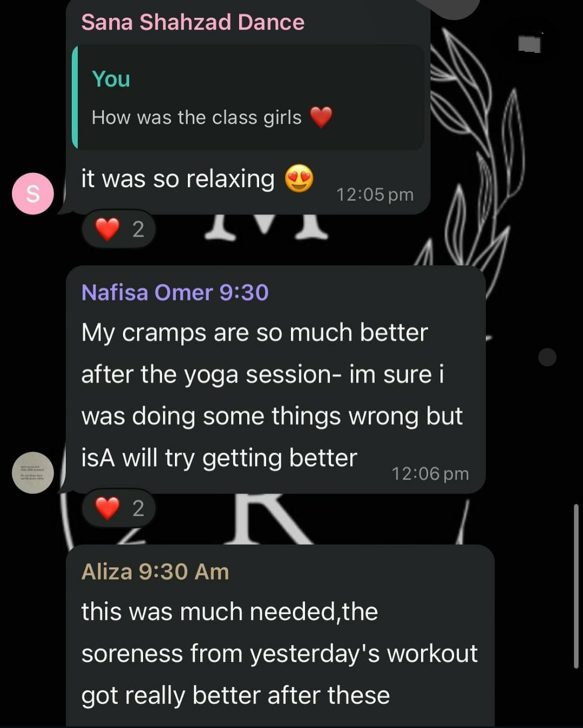Tap the 12:06 pm timestamp
The image size is (583, 728).
430,474
